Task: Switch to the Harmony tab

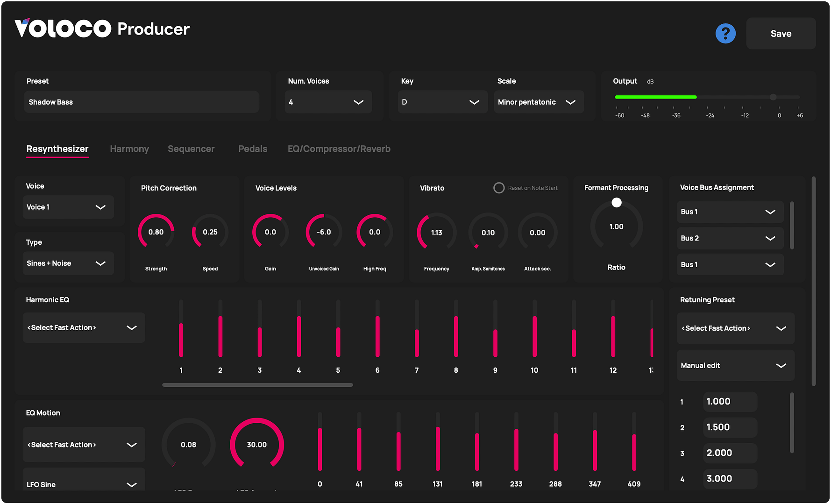Action: [x=129, y=149]
